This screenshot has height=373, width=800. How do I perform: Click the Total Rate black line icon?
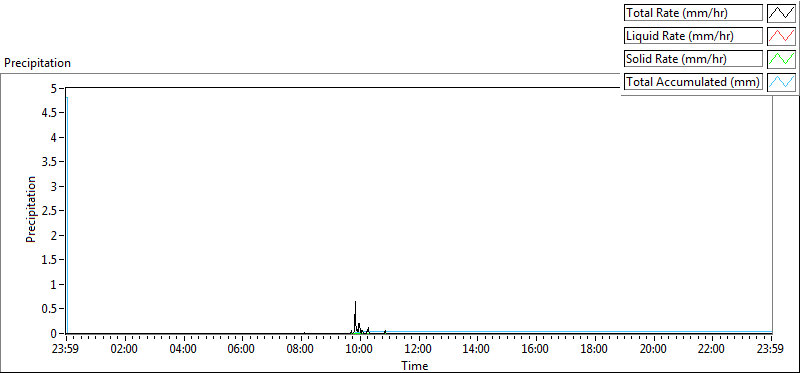tap(781, 13)
